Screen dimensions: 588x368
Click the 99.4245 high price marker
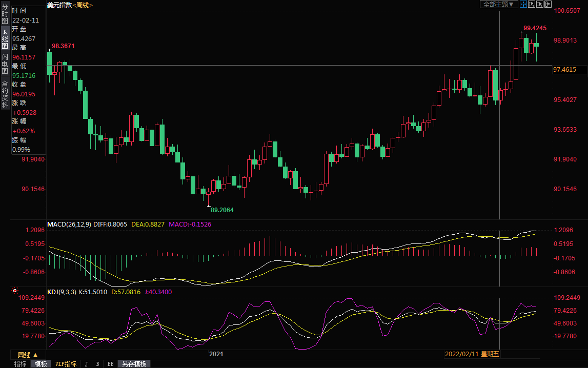click(x=535, y=28)
